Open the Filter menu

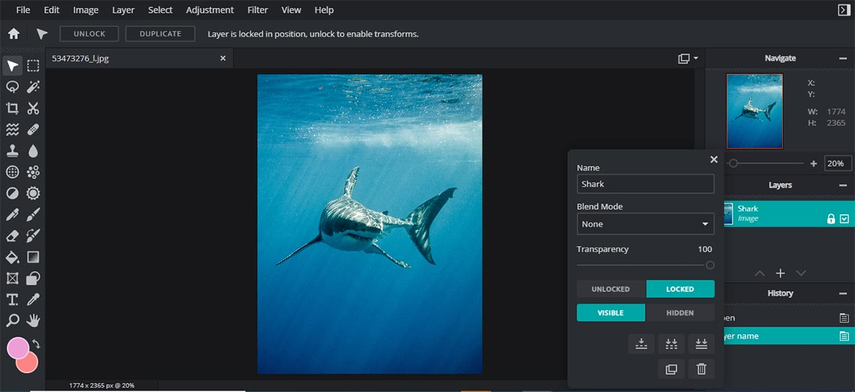[x=257, y=10]
